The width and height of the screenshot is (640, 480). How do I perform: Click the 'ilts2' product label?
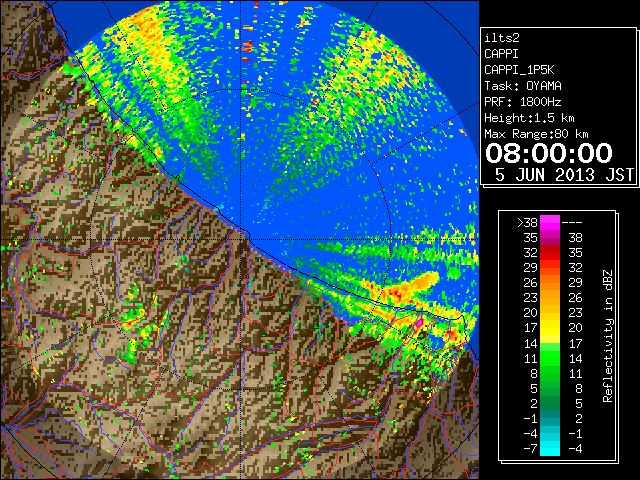point(502,38)
